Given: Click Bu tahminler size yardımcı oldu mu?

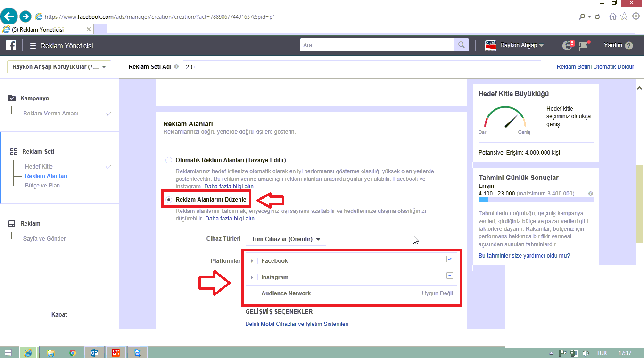Looking at the screenshot, I should (524, 256).
